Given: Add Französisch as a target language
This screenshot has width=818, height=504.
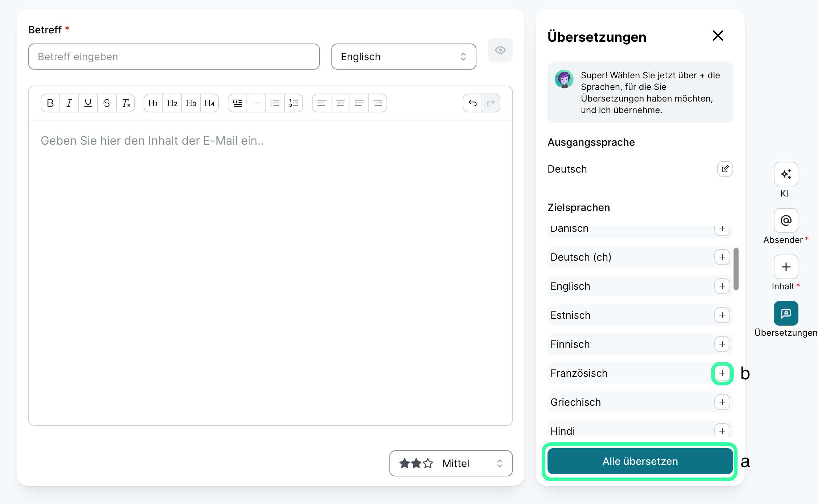Looking at the screenshot, I should coord(722,373).
